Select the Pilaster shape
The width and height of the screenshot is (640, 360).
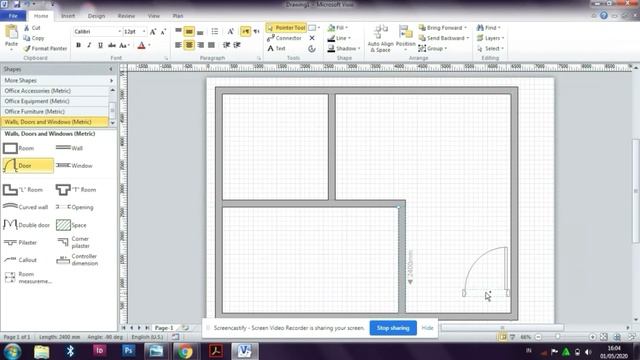[x=20, y=242]
